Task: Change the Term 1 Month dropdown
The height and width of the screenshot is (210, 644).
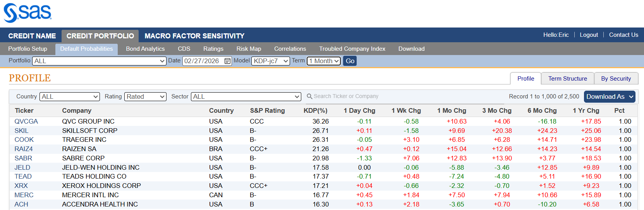Action: point(323,61)
